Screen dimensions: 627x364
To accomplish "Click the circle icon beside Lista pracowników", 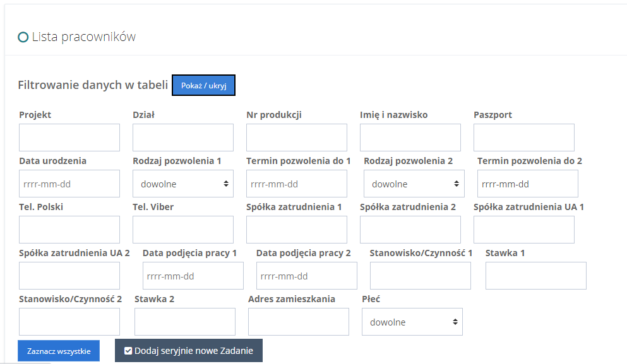I will point(23,37).
